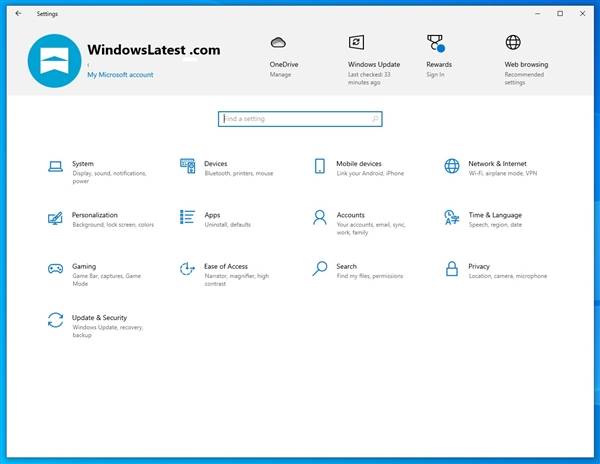The width and height of the screenshot is (600, 464).
Task: Open Personalization settings icon
Action: point(55,218)
